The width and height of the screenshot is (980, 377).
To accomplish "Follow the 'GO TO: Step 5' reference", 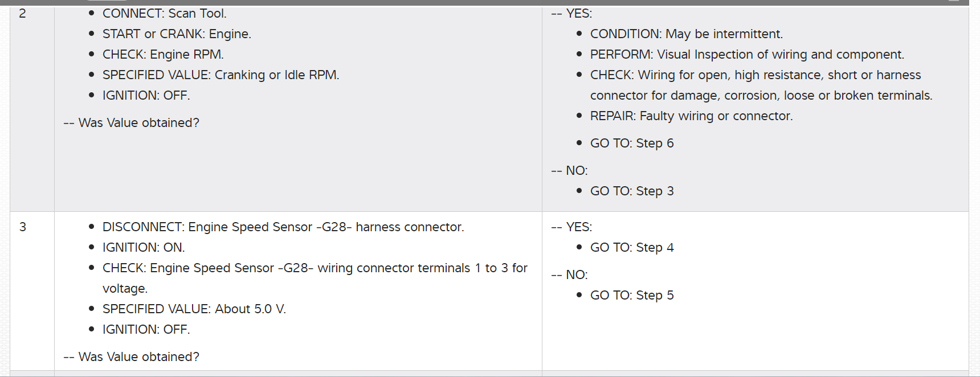I will 631,296.
